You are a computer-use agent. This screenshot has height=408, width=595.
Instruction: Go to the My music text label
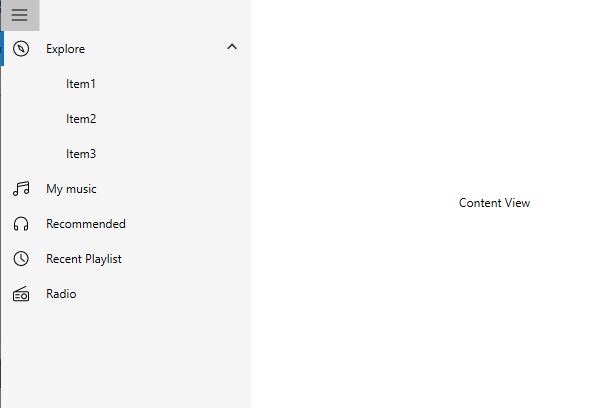[x=71, y=189]
